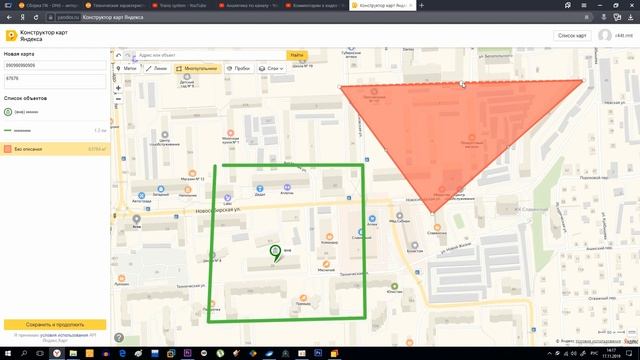
Task: Click the red triangle polygon on map
Action: (453, 127)
